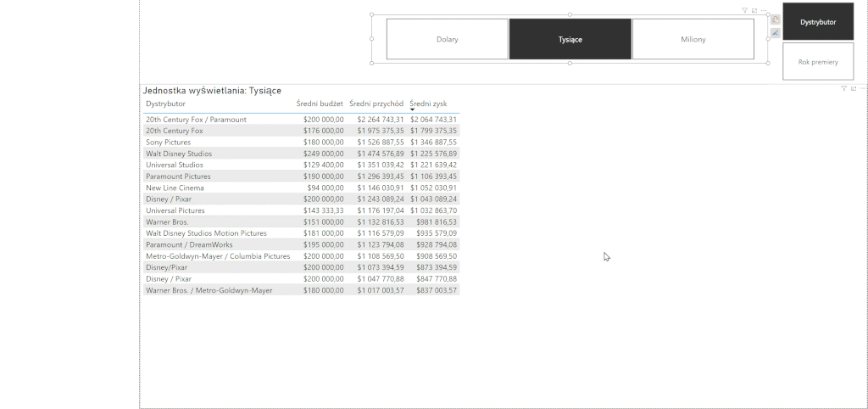The height and width of the screenshot is (409, 868).
Task: Click profit value $935 579,09
Action: 437,233
